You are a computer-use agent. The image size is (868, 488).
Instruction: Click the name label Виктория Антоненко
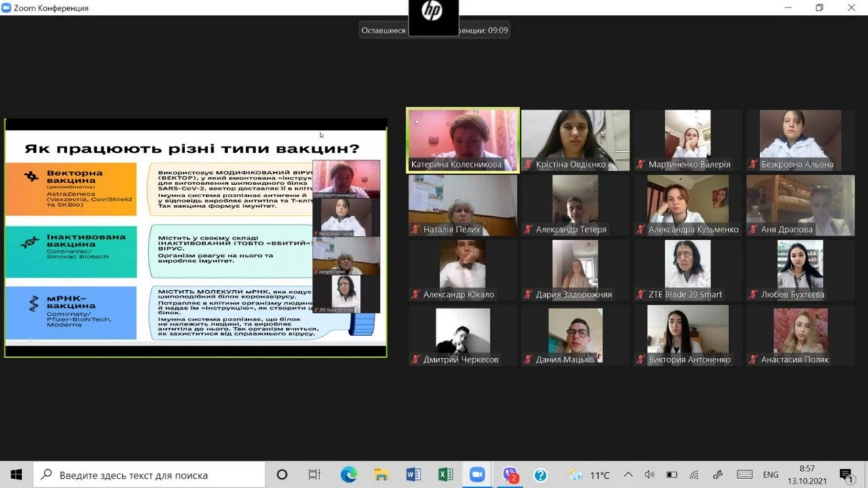(689, 359)
